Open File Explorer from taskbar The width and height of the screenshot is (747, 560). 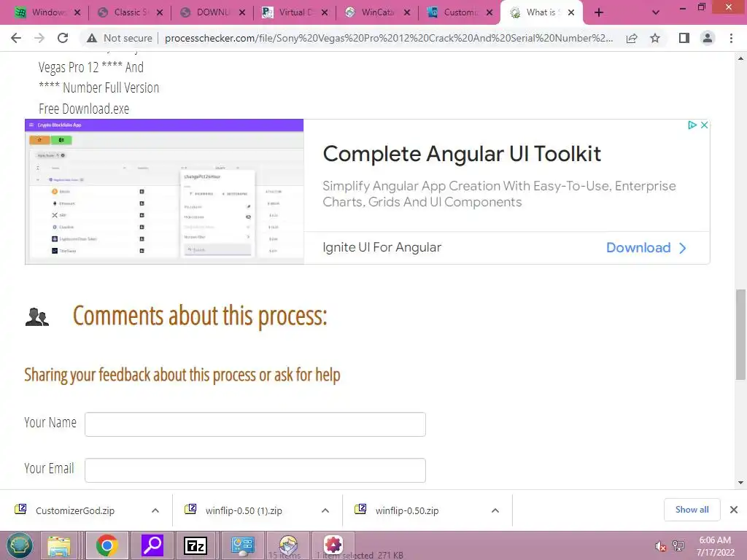pyautogui.click(x=59, y=545)
